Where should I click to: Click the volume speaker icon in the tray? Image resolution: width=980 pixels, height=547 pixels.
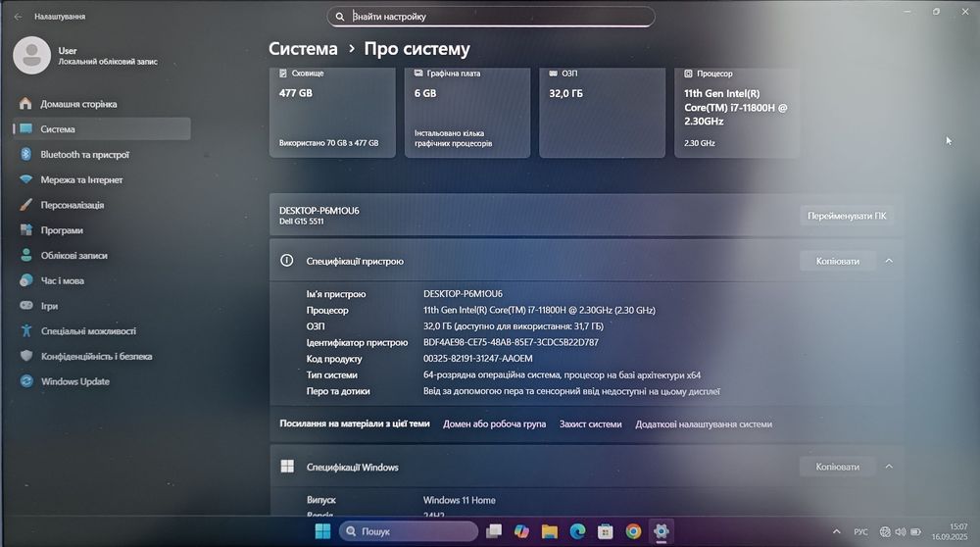coord(900,532)
